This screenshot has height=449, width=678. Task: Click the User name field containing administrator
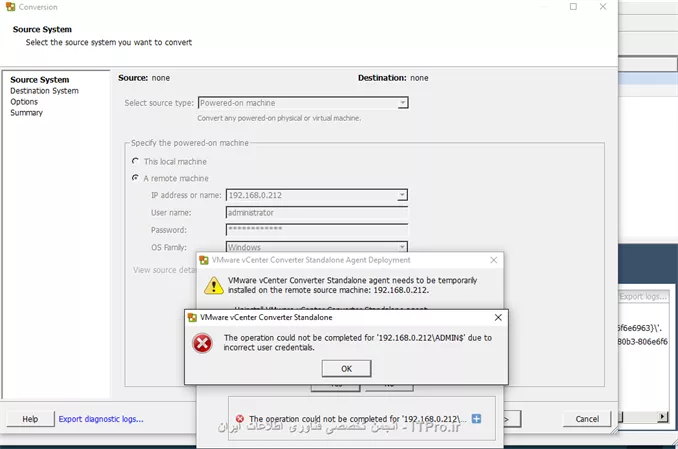pos(317,212)
